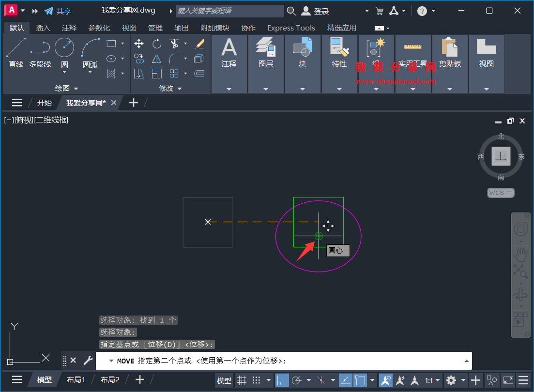Toggle show annotation objects
Image resolution: width=534 pixels, height=392 pixels.
385,380
